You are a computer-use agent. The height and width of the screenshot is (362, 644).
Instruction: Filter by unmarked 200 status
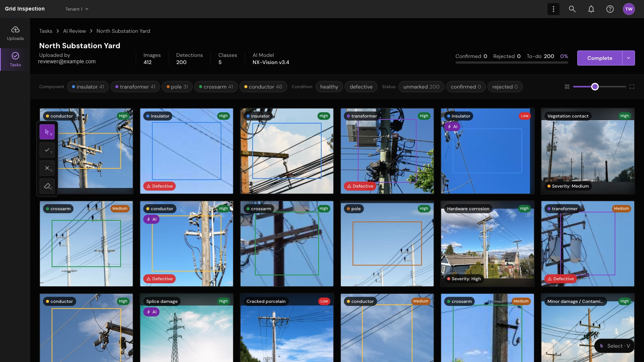click(x=421, y=87)
